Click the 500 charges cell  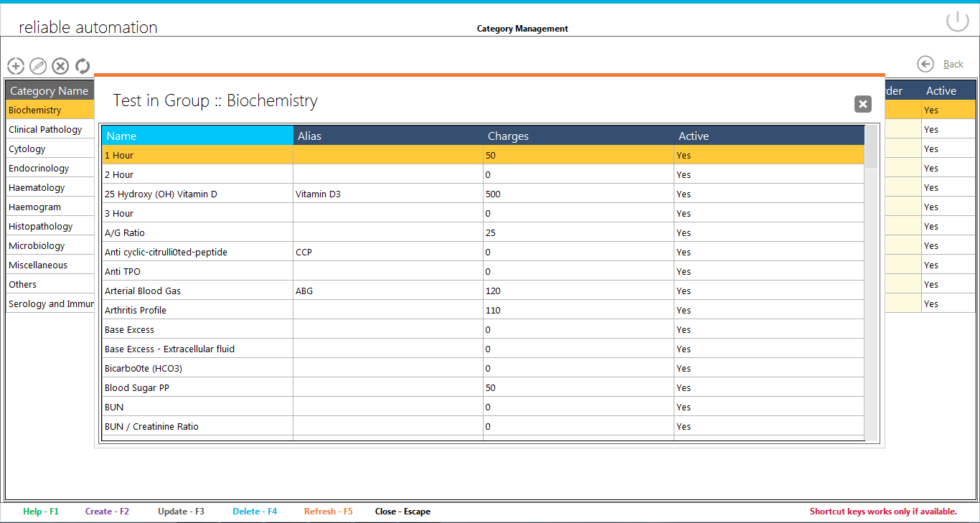[x=578, y=194]
